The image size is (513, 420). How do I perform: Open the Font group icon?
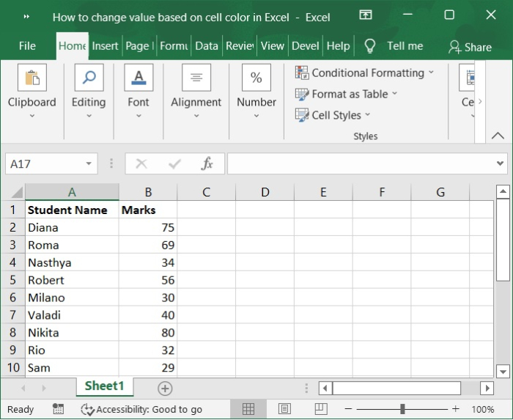(x=139, y=78)
